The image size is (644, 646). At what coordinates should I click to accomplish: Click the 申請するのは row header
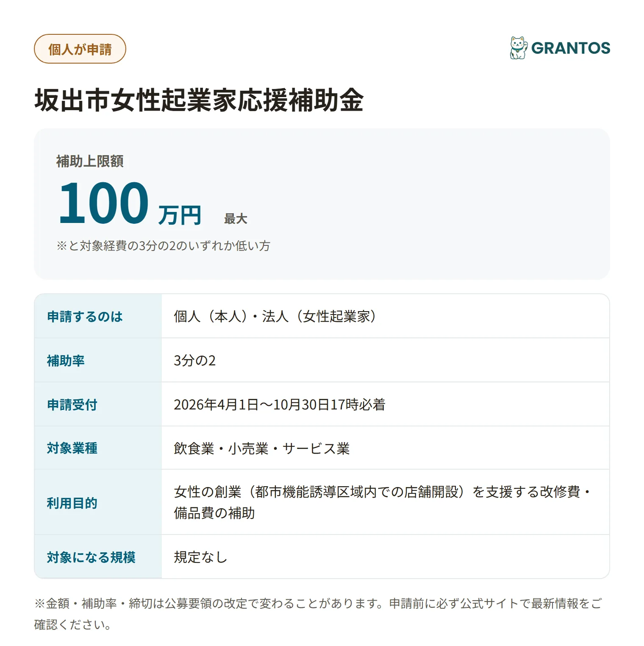point(98,316)
